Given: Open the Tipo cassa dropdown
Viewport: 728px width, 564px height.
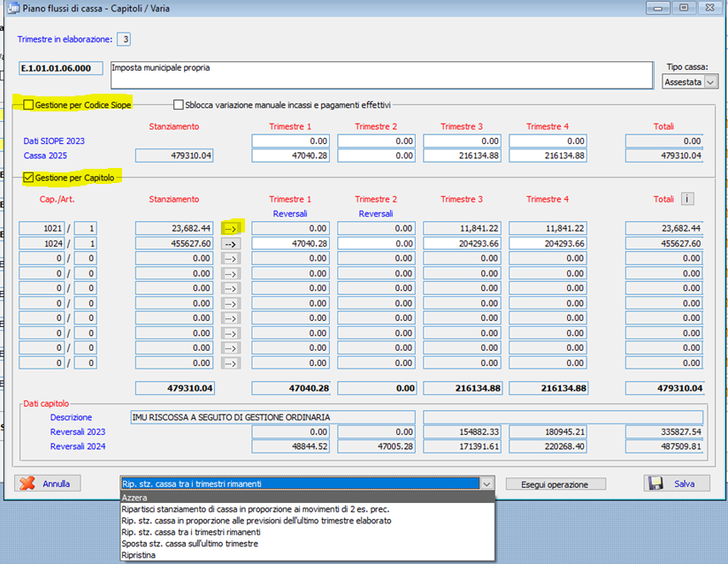Looking at the screenshot, I should point(690,81).
